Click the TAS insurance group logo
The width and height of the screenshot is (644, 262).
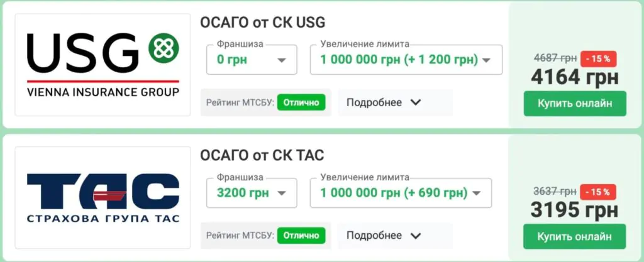(103, 197)
